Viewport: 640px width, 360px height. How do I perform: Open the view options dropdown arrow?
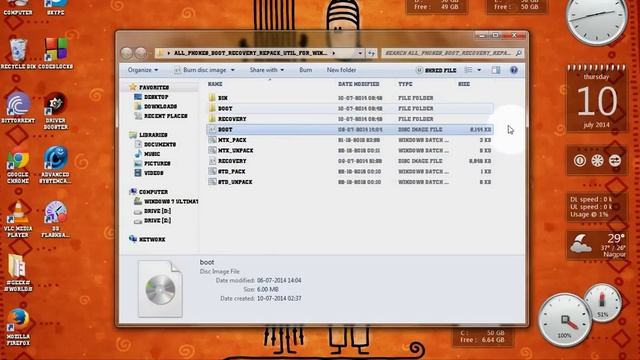(x=479, y=70)
